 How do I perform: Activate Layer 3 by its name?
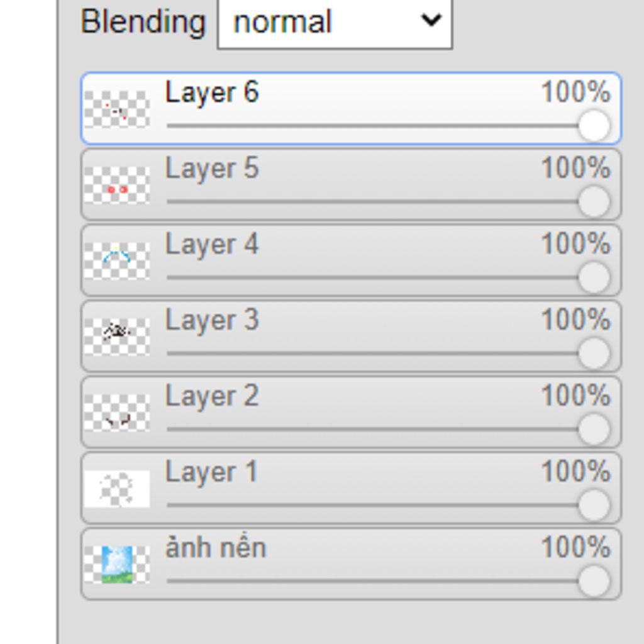click(x=211, y=320)
